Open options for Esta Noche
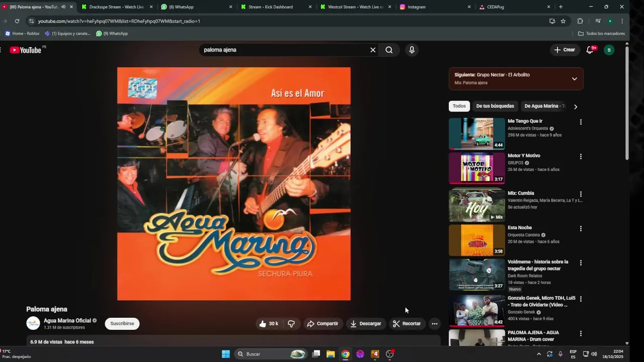The image size is (644, 362). pos(581,229)
